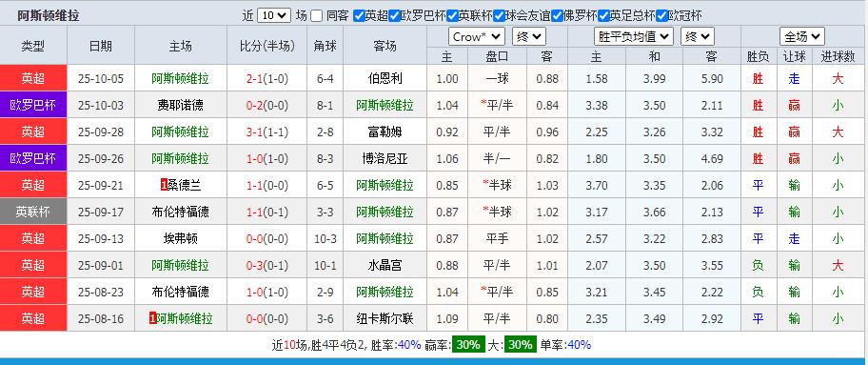
Task: Click the 客场 column header
Action: tap(385, 47)
